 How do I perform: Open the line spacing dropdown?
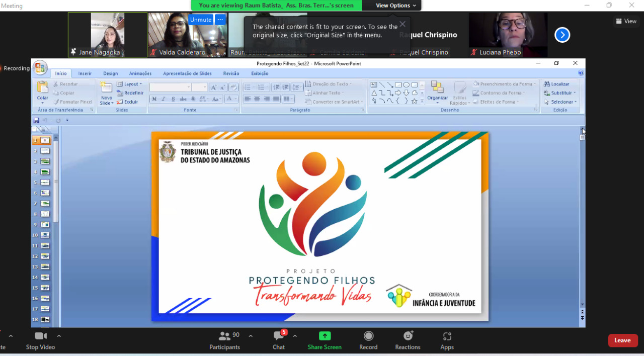coord(297,87)
